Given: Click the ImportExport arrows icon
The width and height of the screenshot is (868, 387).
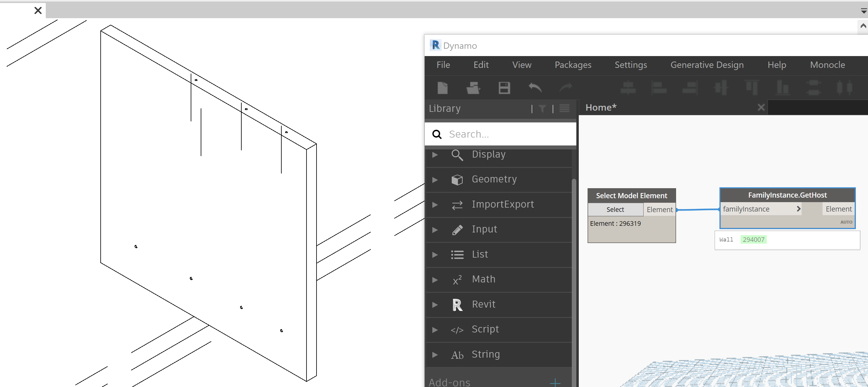Looking at the screenshot, I should click(457, 205).
